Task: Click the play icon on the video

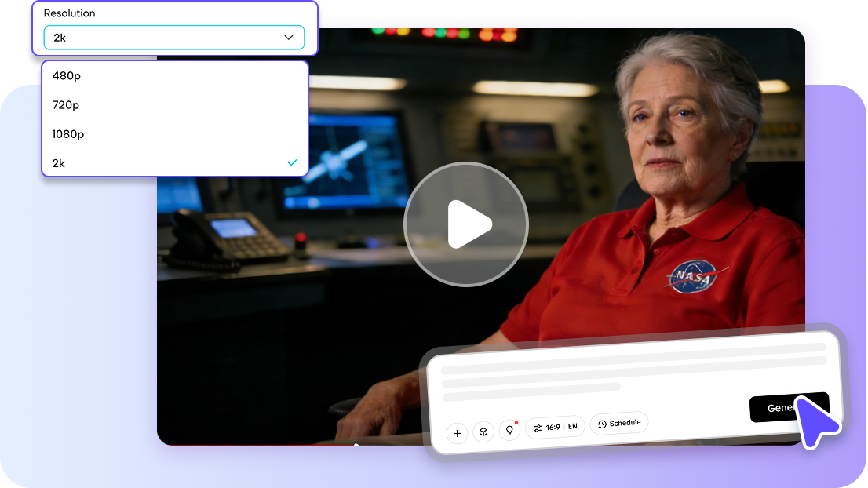Action: pos(465,224)
